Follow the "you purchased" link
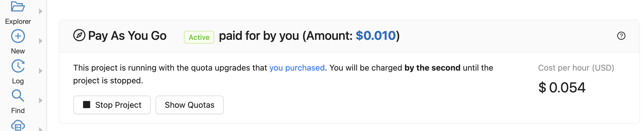644x131 pixels. (x=297, y=68)
